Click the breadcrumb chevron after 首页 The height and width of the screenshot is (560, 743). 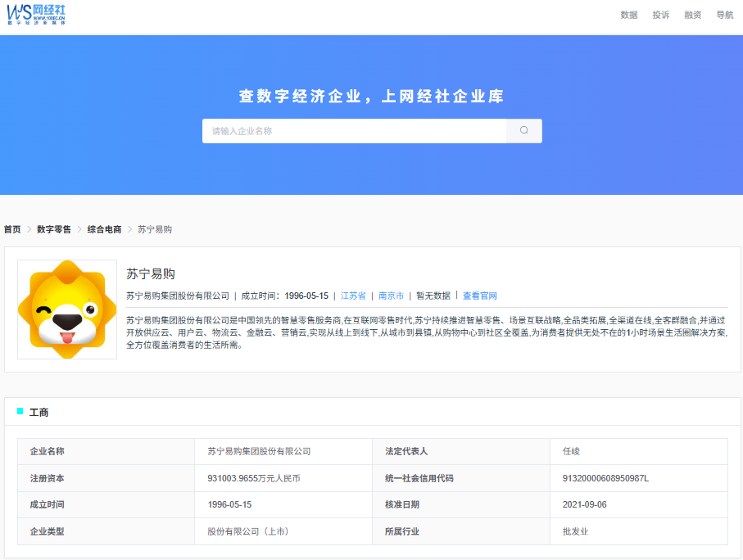pyautogui.click(x=29, y=229)
